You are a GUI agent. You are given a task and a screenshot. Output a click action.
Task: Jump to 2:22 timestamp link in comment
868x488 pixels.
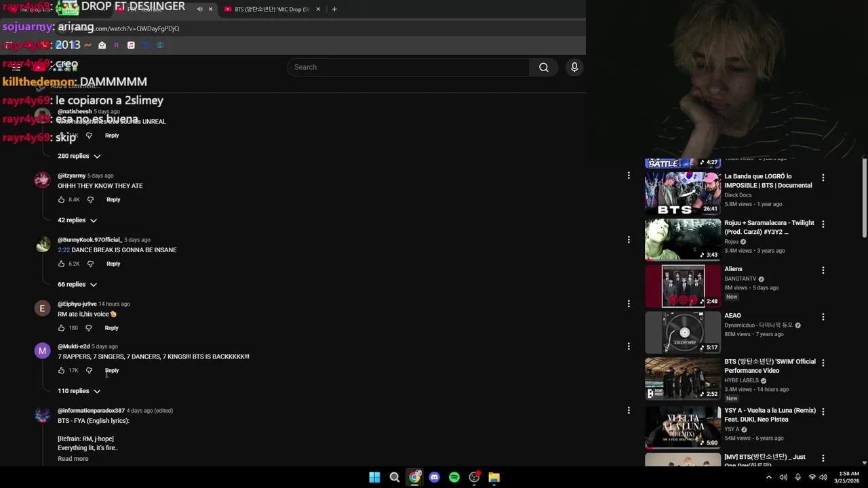pos(64,250)
